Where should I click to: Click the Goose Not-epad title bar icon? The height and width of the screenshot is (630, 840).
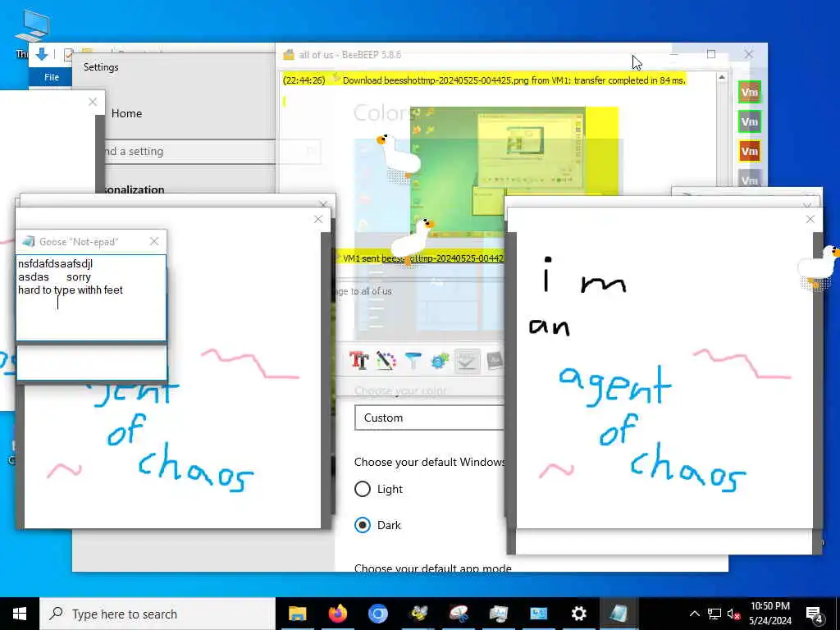[28, 242]
